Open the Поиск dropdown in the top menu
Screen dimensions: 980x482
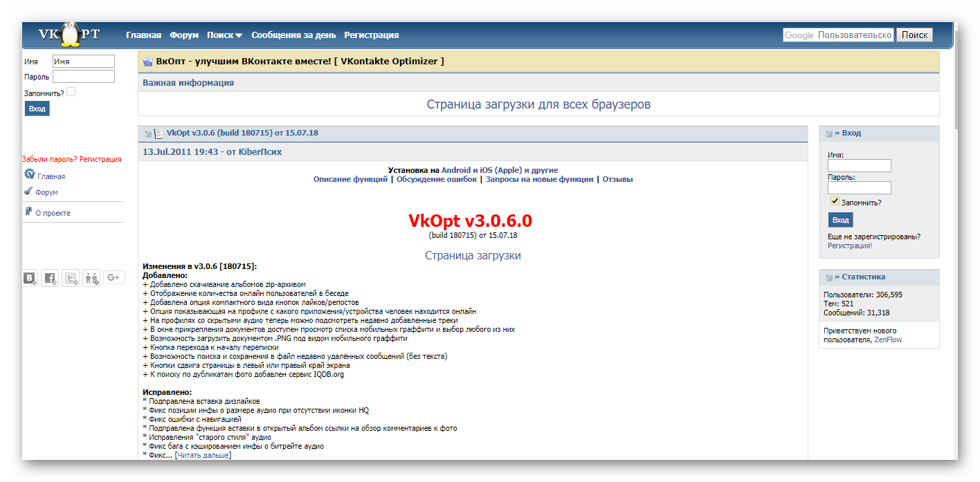[224, 35]
